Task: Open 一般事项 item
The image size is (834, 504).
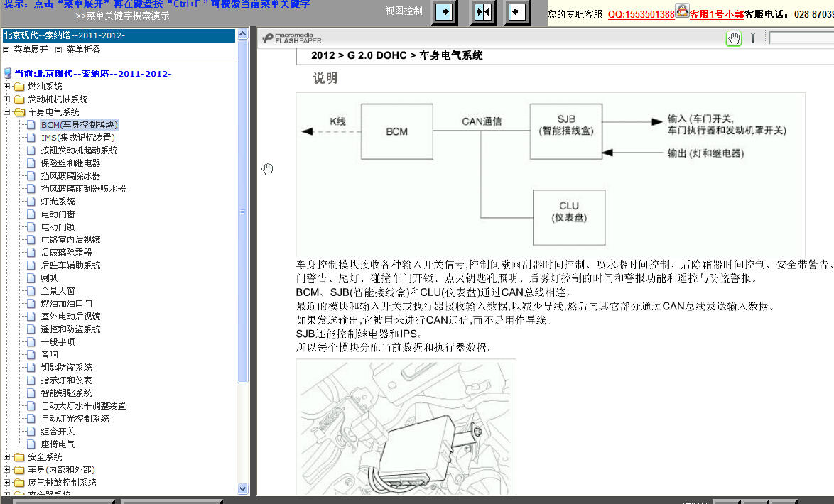Action: 58,342
